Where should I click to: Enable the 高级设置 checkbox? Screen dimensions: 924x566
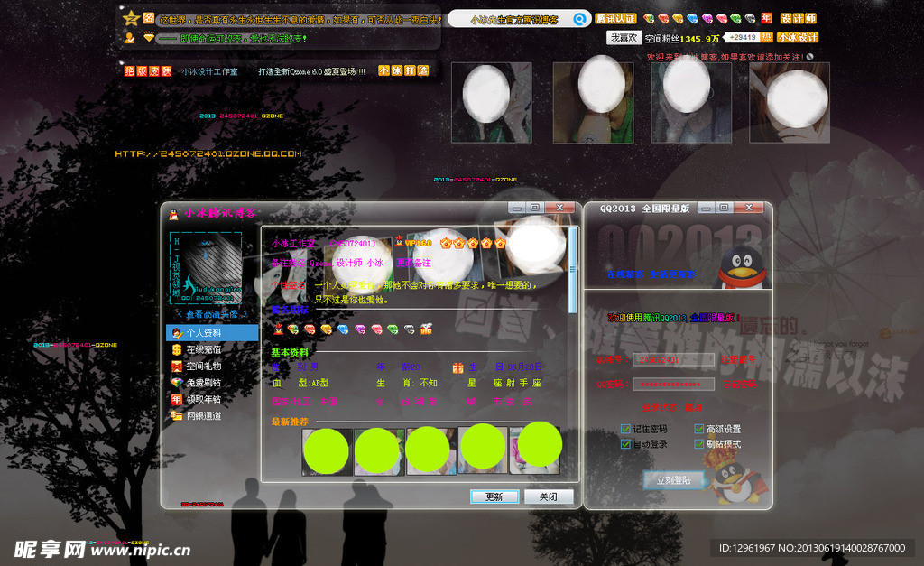(x=699, y=429)
